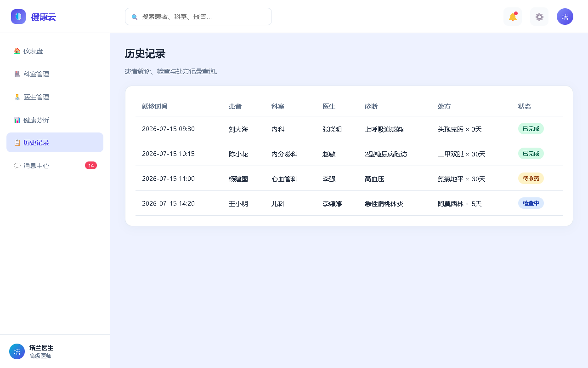The height and width of the screenshot is (368, 588).
Task: Click 塔兰医生 profile name in footer
Action: pyautogui.click(x=41, y=348)
